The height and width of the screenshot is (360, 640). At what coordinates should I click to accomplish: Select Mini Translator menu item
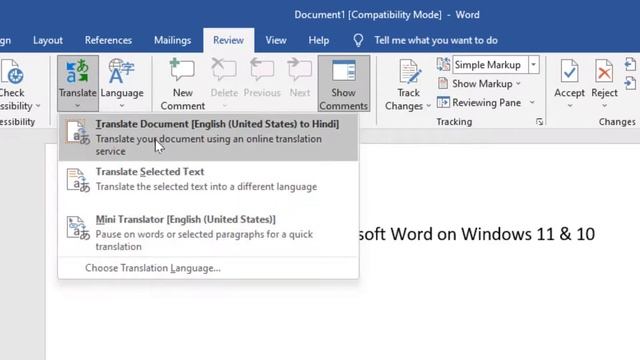pos(209,233)
